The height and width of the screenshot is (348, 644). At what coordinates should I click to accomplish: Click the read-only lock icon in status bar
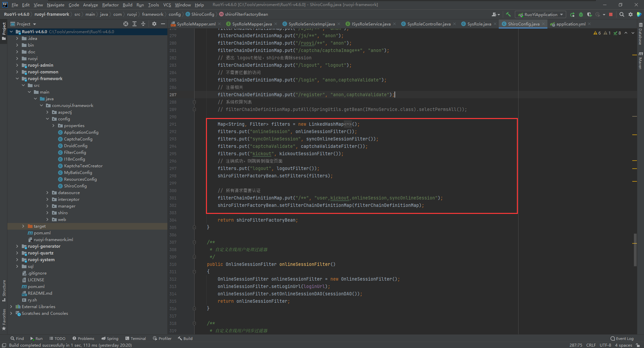pyautogui.click(x=638, y=345)
